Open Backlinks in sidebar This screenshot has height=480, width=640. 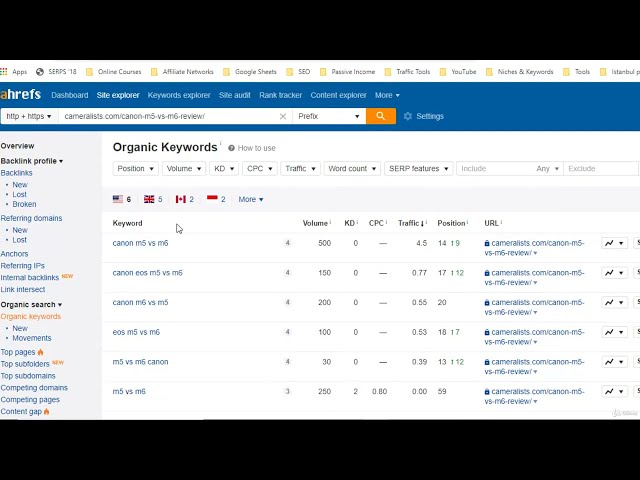(16, 173)
